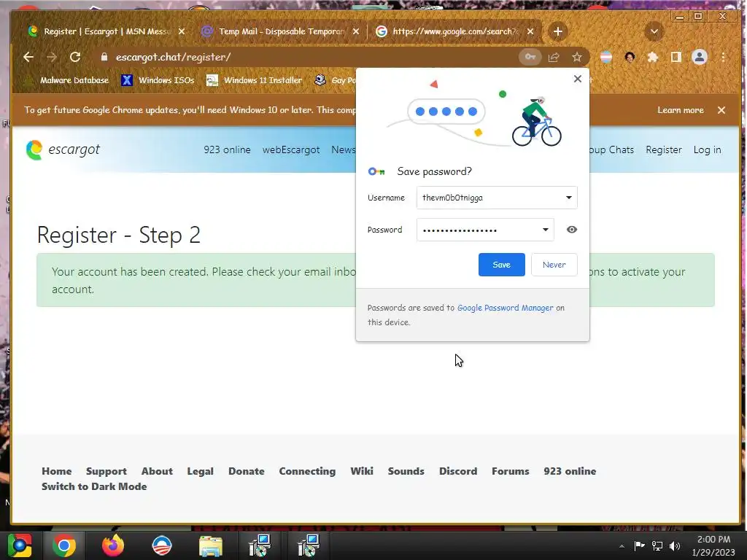
Task: Open the taskbar clock showing 2:00 PM
Action: [x=713, y=545]
